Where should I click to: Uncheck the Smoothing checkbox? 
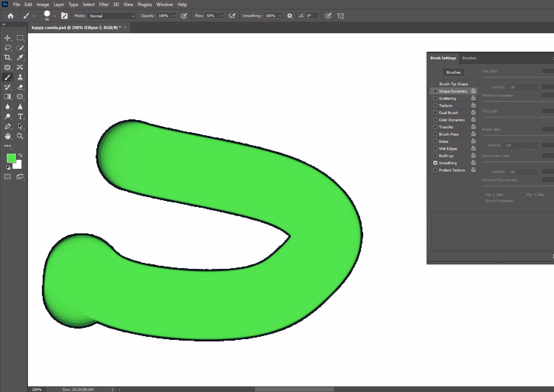pyautogui.click(x=435, y=163)
